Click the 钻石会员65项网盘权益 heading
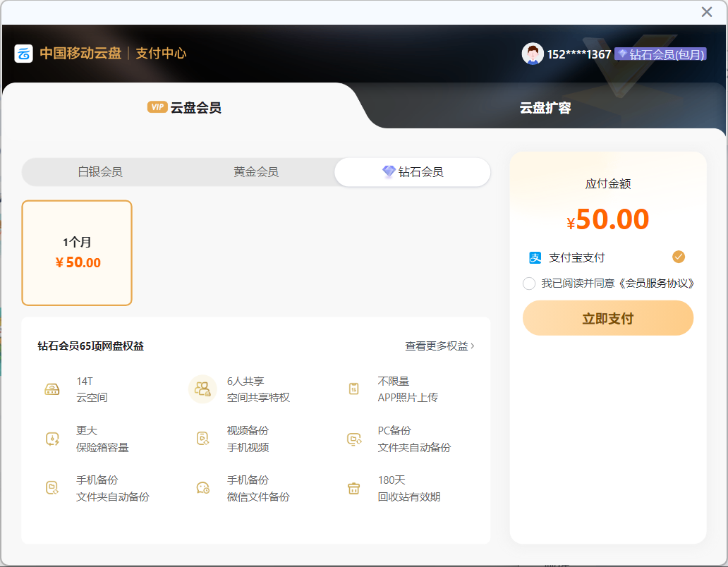 pyautogui.click(x=90, y=346)
